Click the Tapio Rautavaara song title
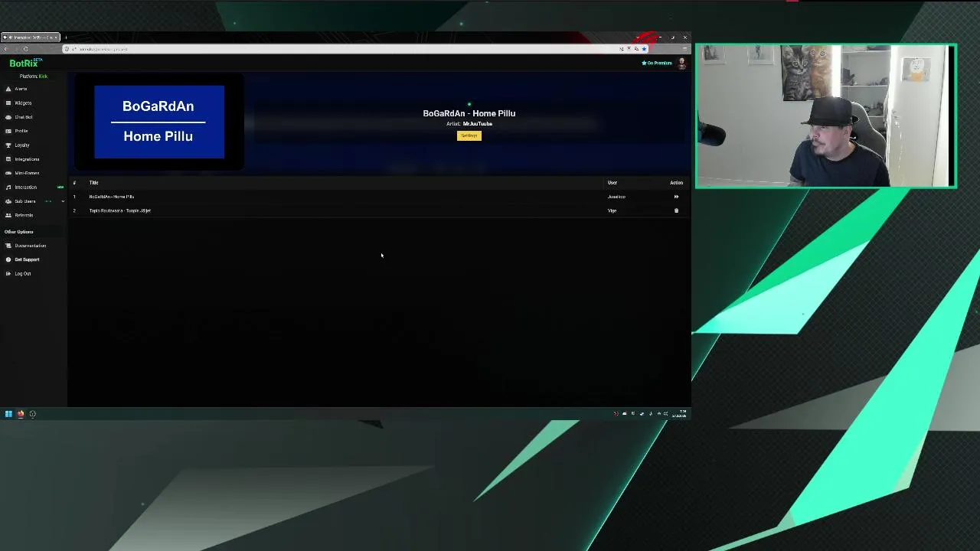Image resolution: width=980 pixels, height=551 pixels. (120, 210)
